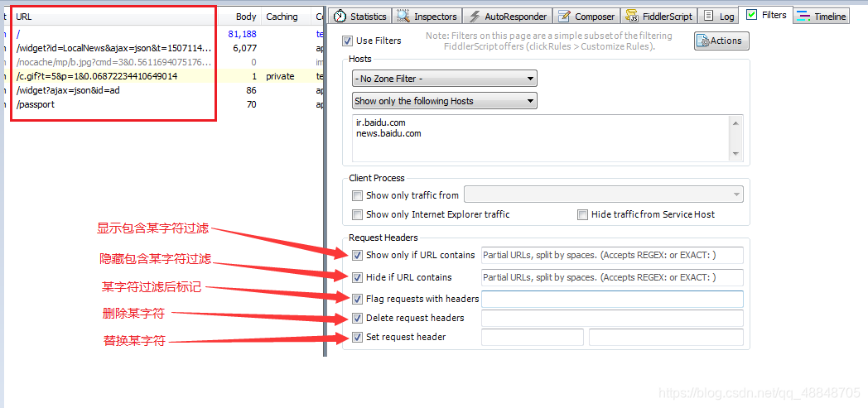Image resolution: width=868 pixels, height=408 pixels.
Task: Open the FiddlerScript tab
Action: (x=658, y=16)
